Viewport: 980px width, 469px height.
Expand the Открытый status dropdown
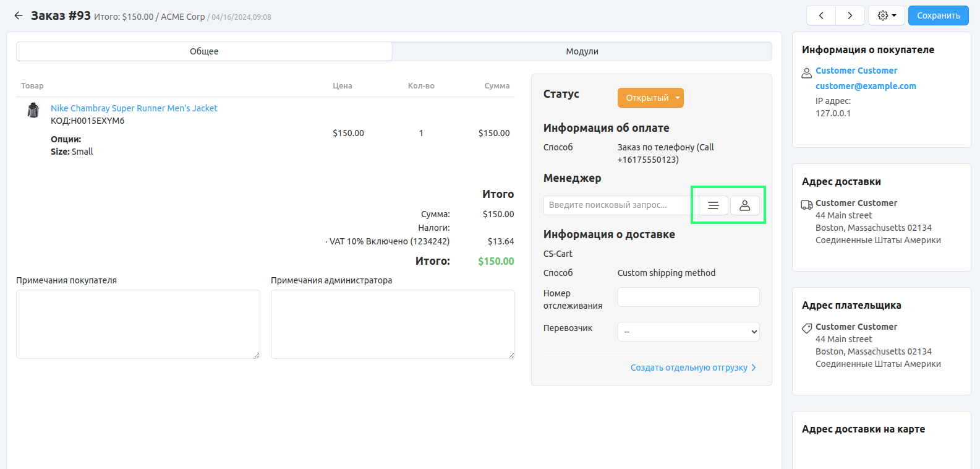pyautogui.click(x=650, y=98)
